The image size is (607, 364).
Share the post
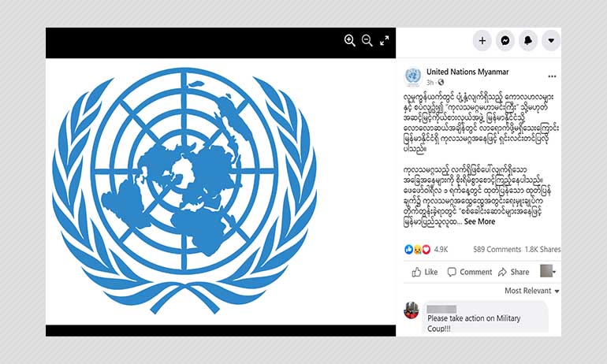(514, 272)
